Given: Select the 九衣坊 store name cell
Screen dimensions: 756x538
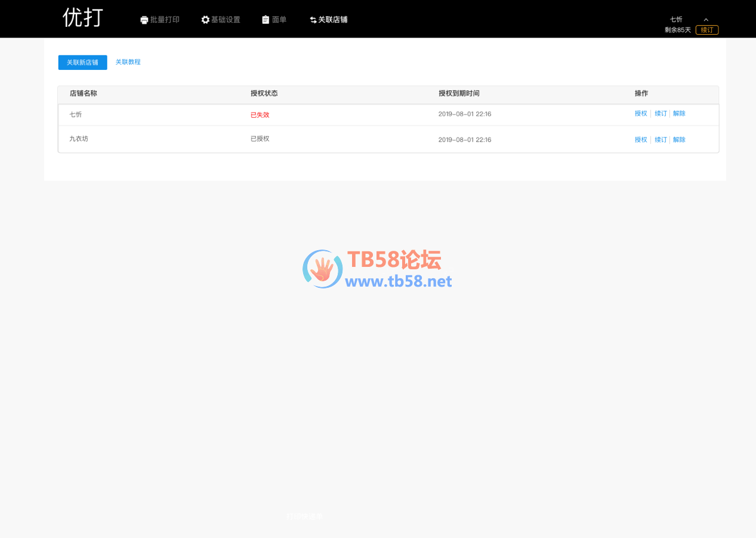Looking at the screenshot, I should (79, 139).
